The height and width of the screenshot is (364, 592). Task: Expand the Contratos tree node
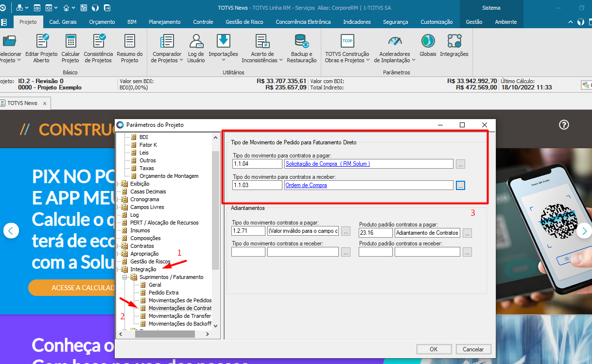[118, 246]
